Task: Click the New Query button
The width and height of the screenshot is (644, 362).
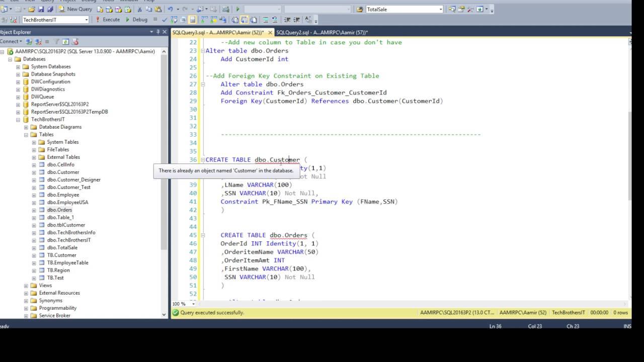Action: 75,9
